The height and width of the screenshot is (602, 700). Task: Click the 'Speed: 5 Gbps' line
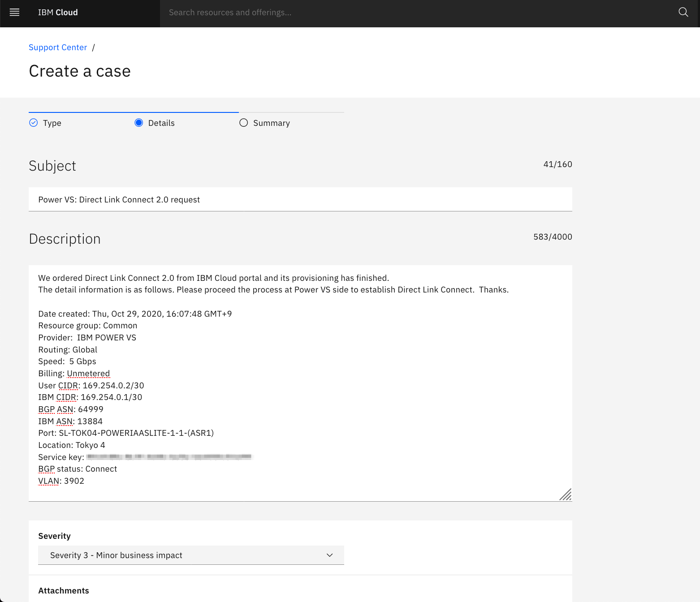[x=67, y=361]
